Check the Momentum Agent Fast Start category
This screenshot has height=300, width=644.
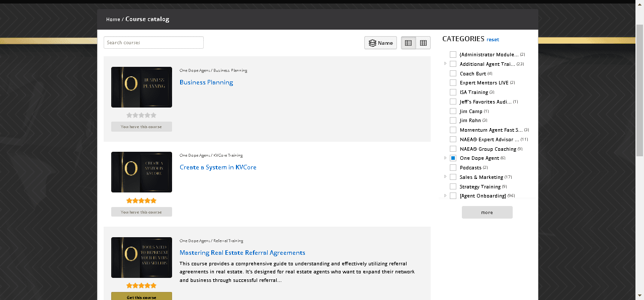[453, 130]
